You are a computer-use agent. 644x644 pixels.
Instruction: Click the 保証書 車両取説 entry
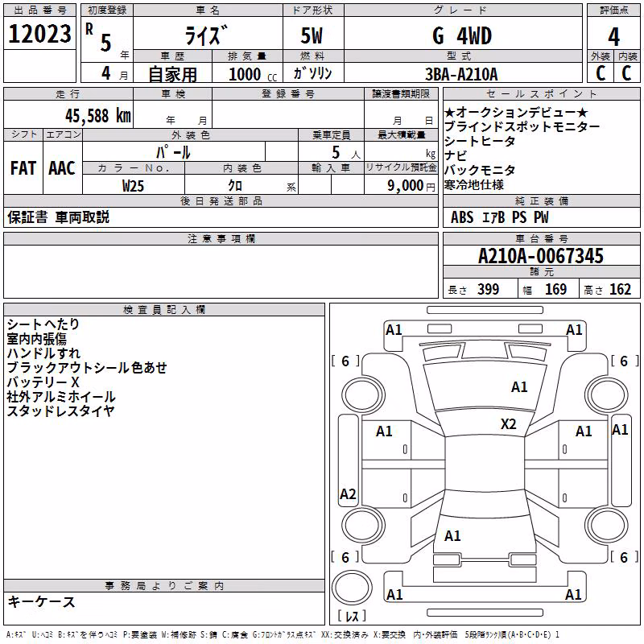point(58,217)
